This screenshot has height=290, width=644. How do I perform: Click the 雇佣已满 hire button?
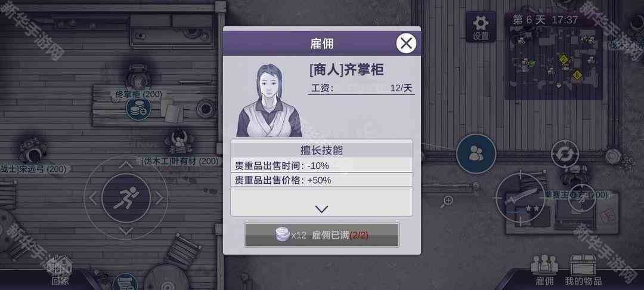click(x=321, y=235)
